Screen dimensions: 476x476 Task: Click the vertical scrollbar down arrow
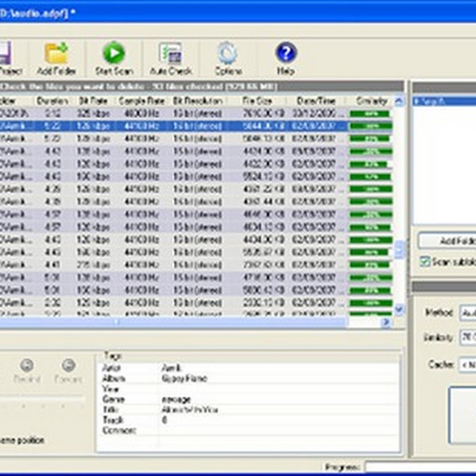pos(399,309)
